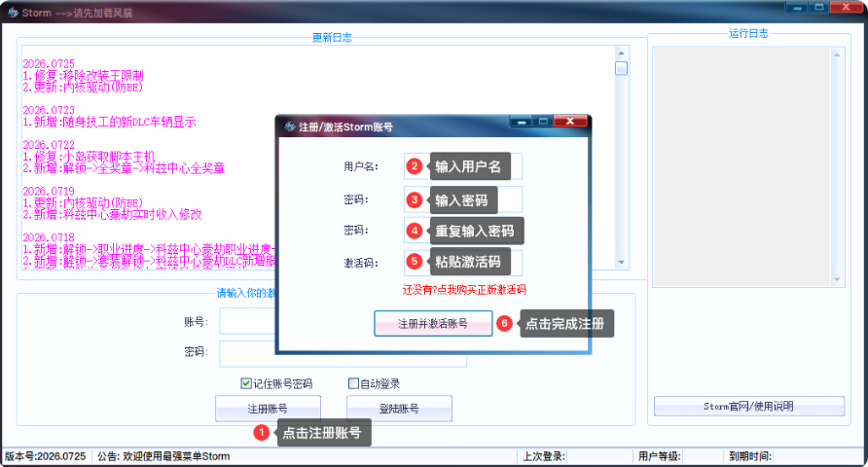Minimize the 注册/激活Storm账号 dialog
Image resolution: width=868 pixels, height=467 pixels.
[521, 122]
